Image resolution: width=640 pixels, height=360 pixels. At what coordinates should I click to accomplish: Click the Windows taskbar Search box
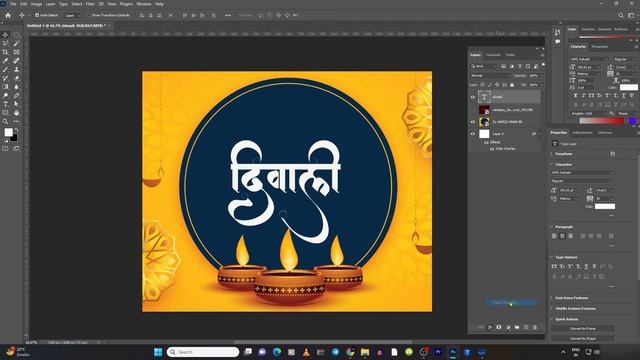pyautogui.click(x=203, y=352)
